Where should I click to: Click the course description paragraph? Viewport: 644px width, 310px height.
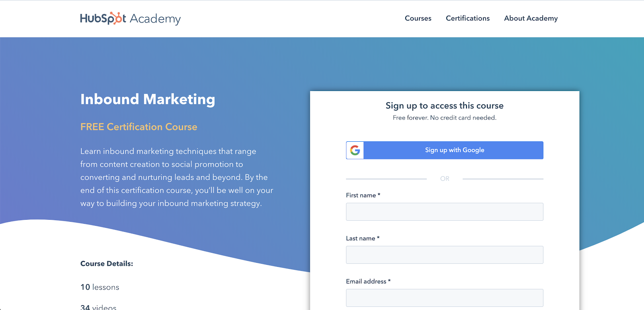click(x=177, y=177)
